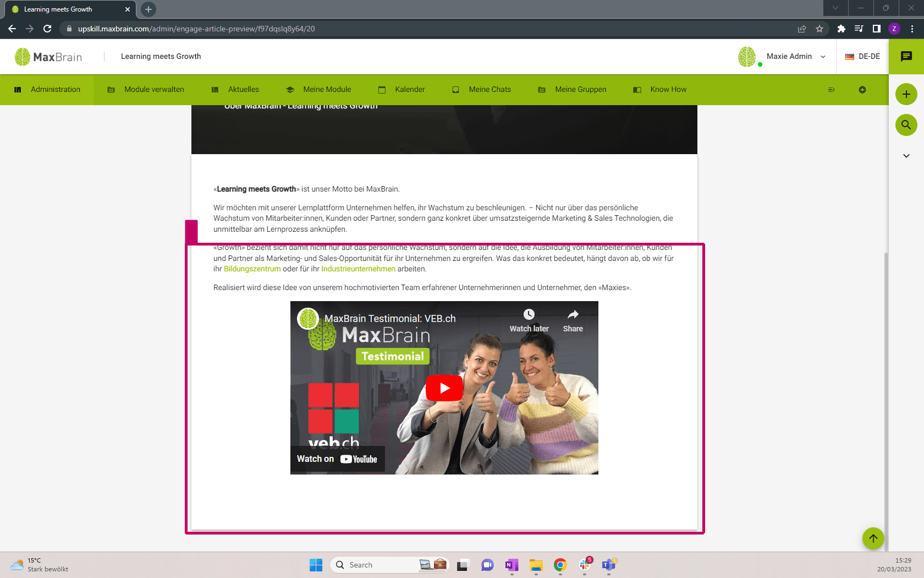Open the clock and date panel
Screen dimensions: 924x578
(x=894, y=565)
